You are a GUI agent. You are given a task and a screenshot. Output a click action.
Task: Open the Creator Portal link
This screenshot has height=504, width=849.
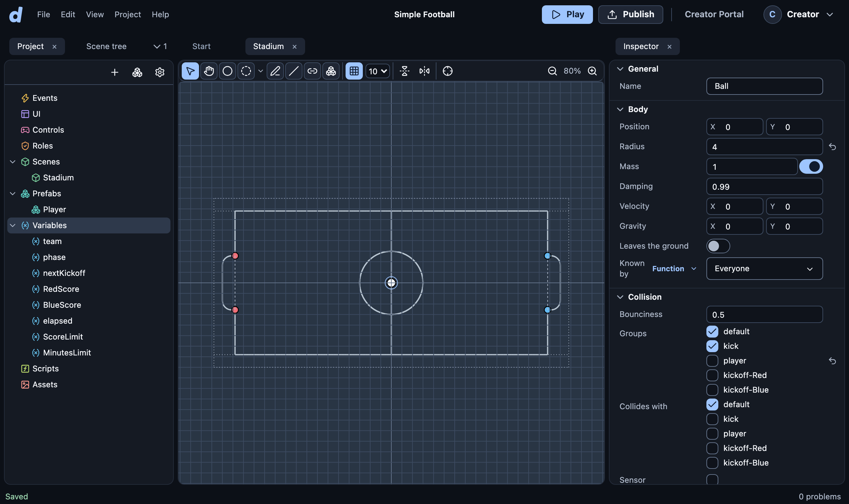(x=714, y=14)
